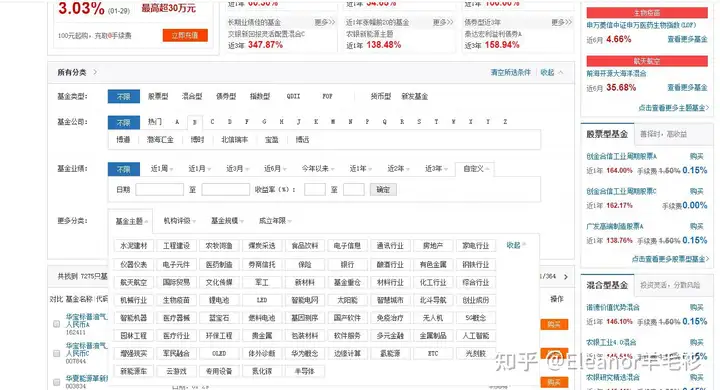Pick the 渤海汇金 fund company
Image resolution: width=720 pixels, height=390 pixels.
pyautogui.click(x=160, y=140)
